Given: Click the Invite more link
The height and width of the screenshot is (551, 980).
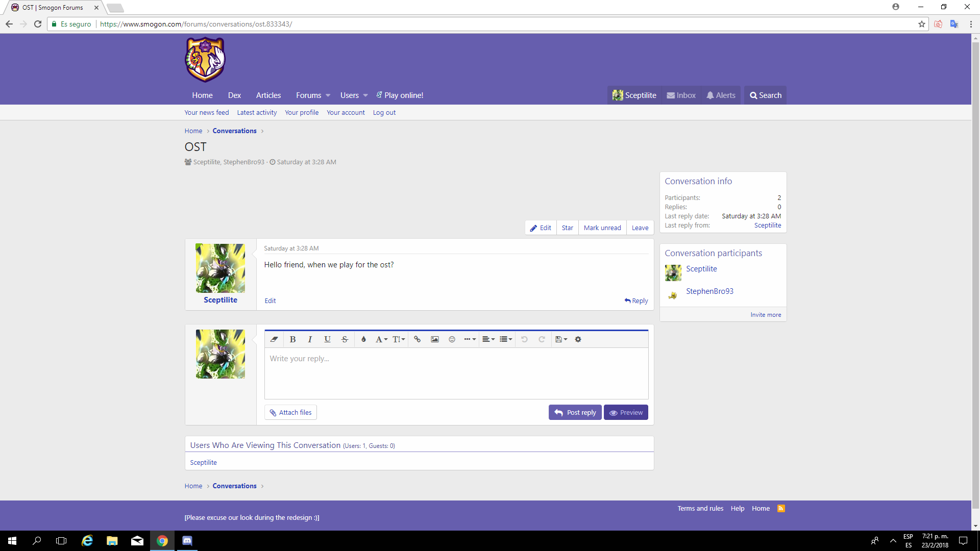Looking at the screenshot, I should coord(765,315).
